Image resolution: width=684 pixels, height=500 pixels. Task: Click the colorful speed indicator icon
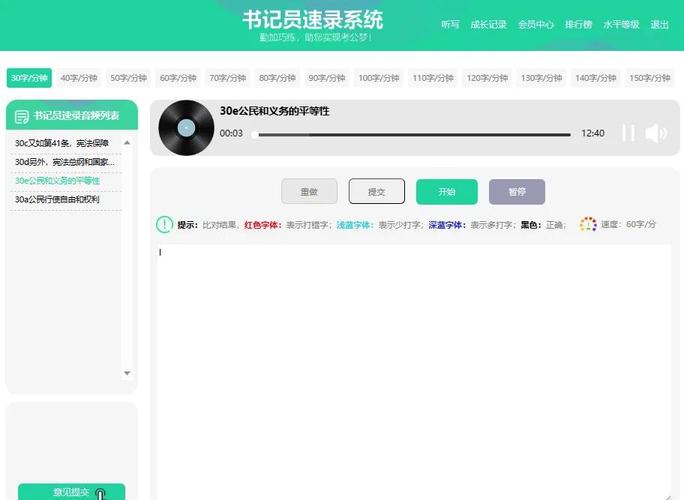[588, 224]
